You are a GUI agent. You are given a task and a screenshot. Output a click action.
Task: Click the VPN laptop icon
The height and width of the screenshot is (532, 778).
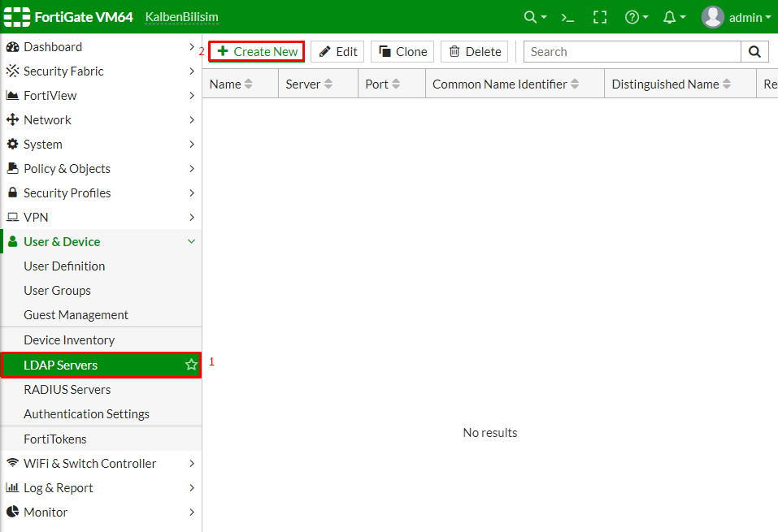[12, 217]
